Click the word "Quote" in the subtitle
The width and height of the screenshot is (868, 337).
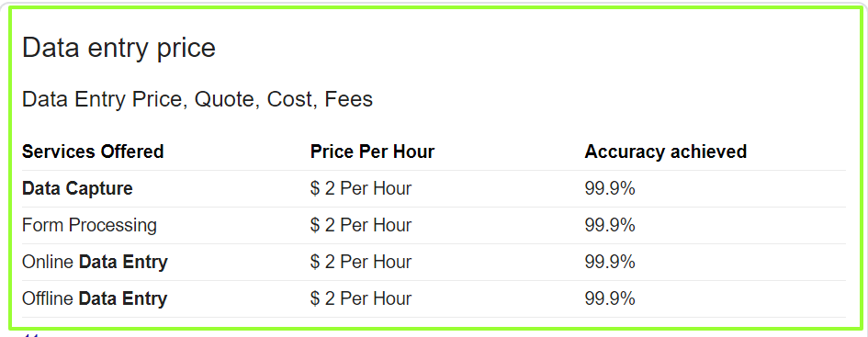coord(227,100)
